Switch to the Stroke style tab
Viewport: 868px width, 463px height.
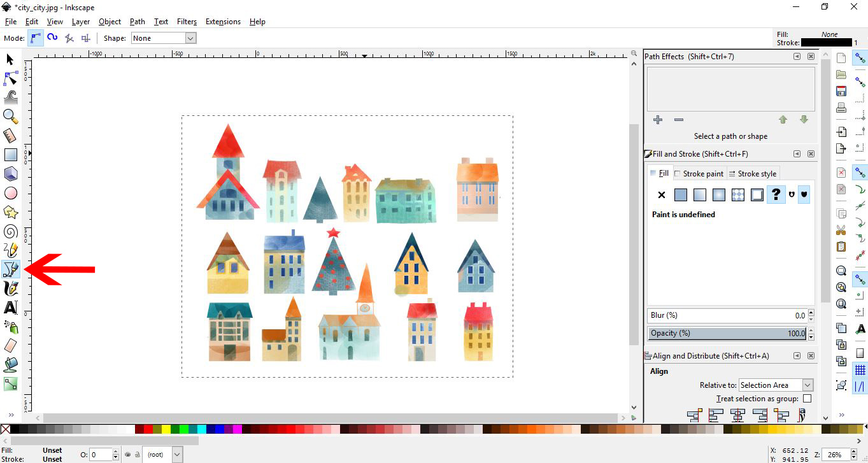point(752,173)
